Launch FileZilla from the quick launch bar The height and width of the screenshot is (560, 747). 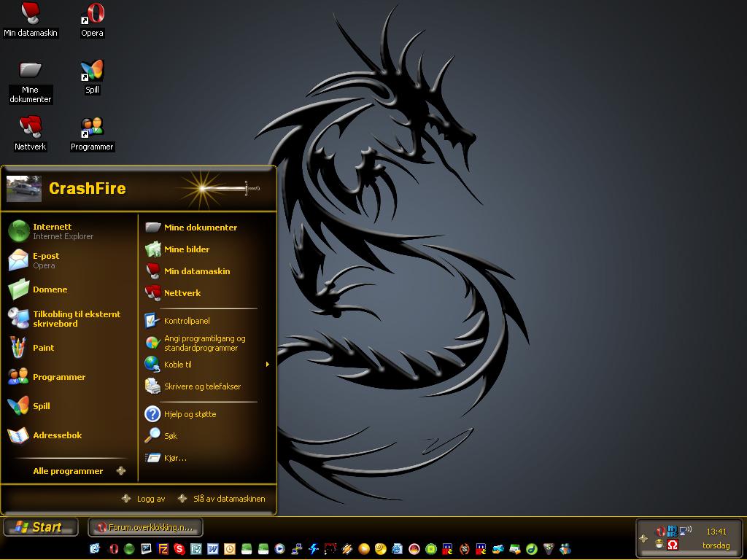pos(163,549)
